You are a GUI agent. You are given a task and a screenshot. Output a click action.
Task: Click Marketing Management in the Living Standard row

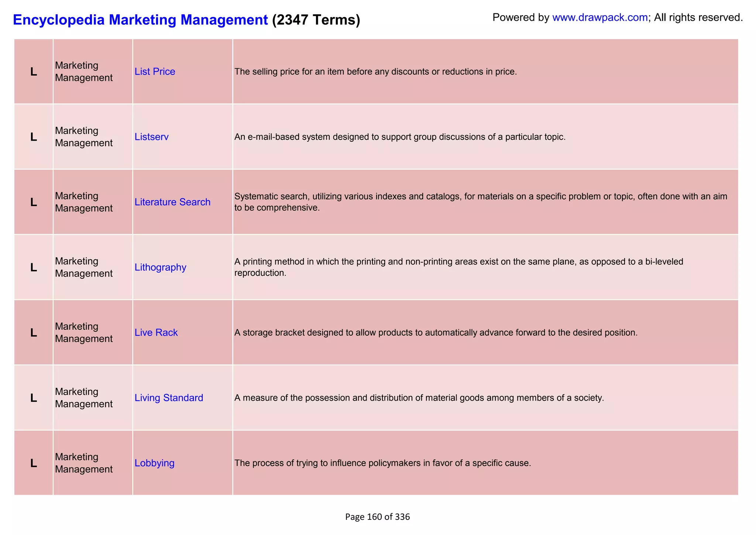84,398
